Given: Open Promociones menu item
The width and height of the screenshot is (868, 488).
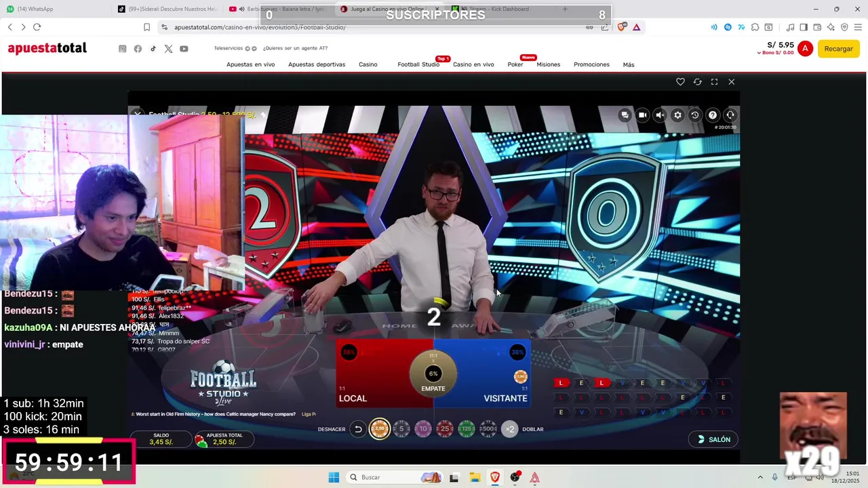Looking at the screenshot, I should (591, 64).
